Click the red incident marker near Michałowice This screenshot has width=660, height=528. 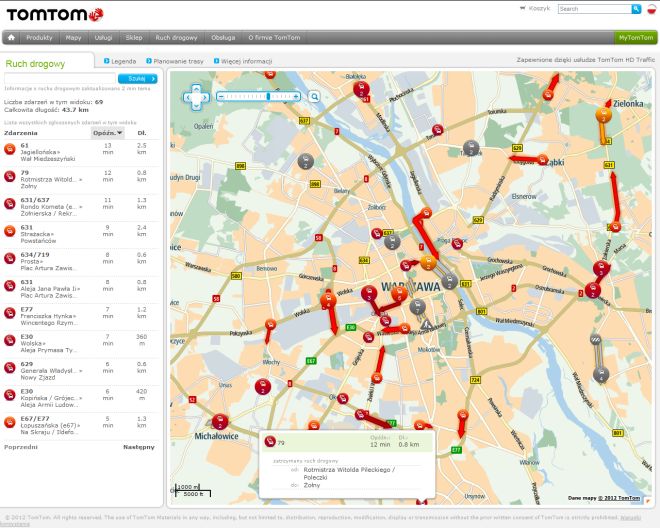click(220, 421)
